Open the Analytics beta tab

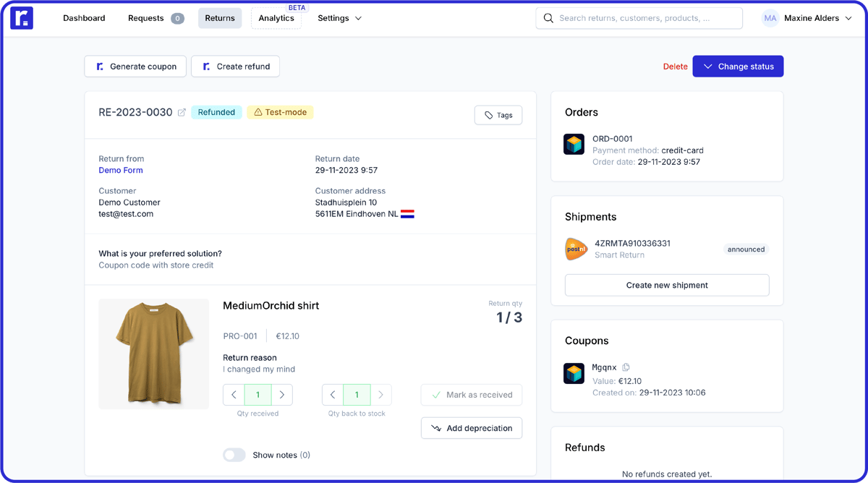276,18
